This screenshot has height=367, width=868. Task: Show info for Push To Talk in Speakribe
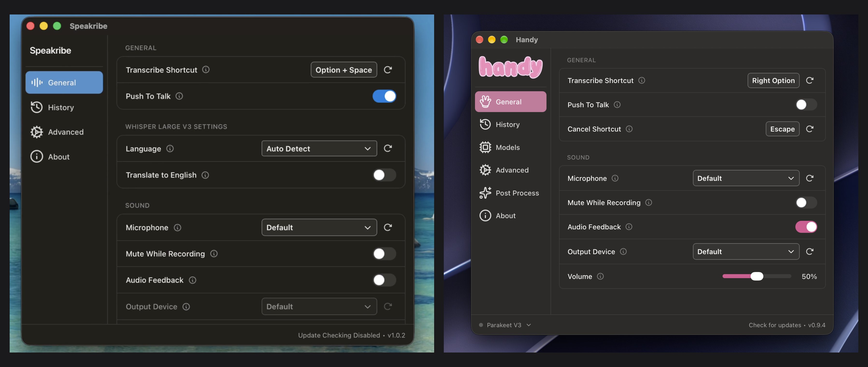[x=179, y=96]
